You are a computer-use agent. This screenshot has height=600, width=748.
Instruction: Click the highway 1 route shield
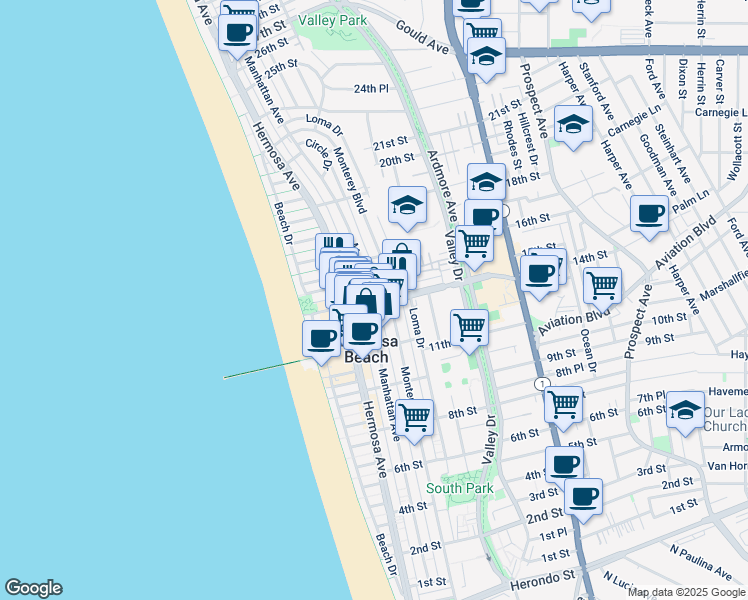[542, 383]
